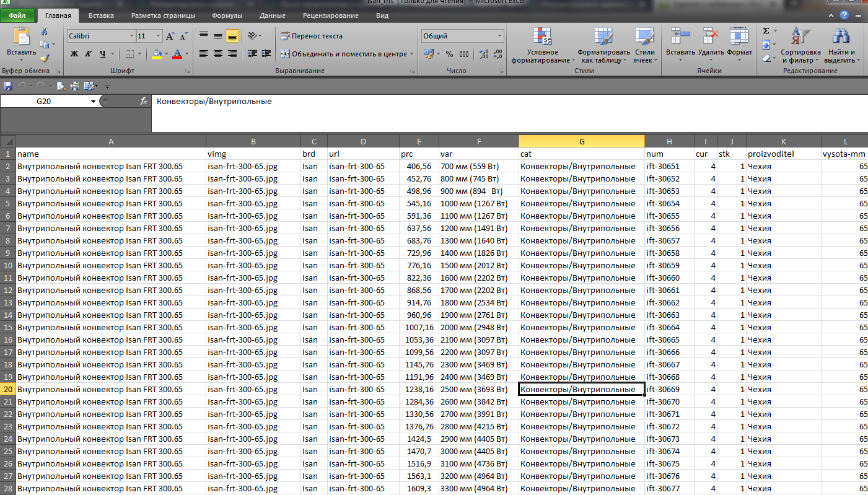
Task: Click the Decrease font size icon
Action: click(x=184, y=36)
